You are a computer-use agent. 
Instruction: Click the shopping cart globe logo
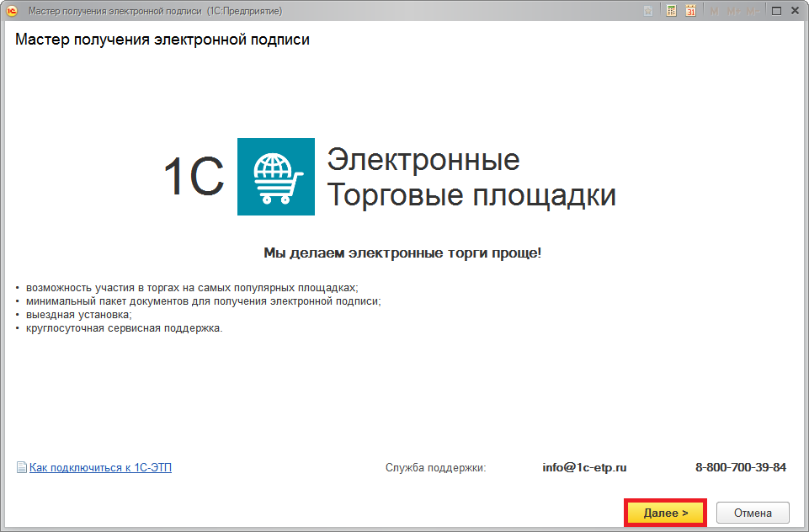pyautogui.click(x=276, y=177)
